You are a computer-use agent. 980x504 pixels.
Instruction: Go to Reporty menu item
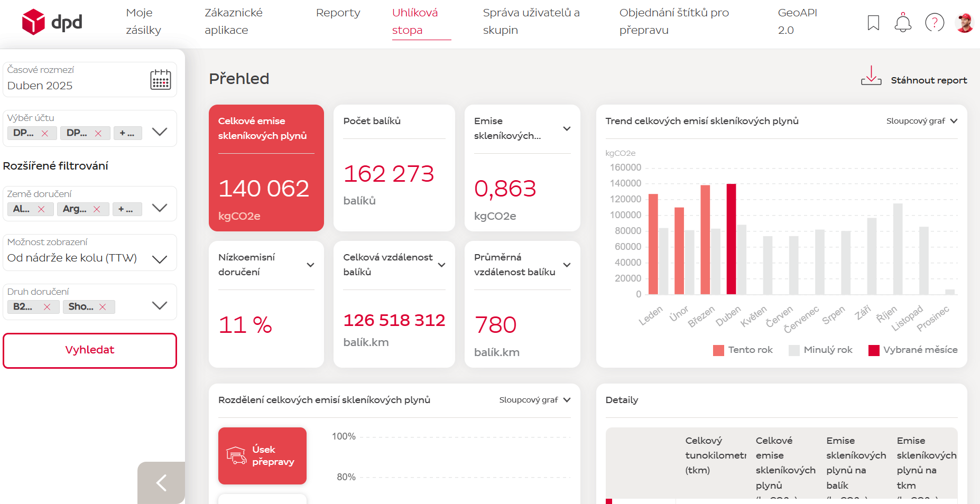(338, 13)
